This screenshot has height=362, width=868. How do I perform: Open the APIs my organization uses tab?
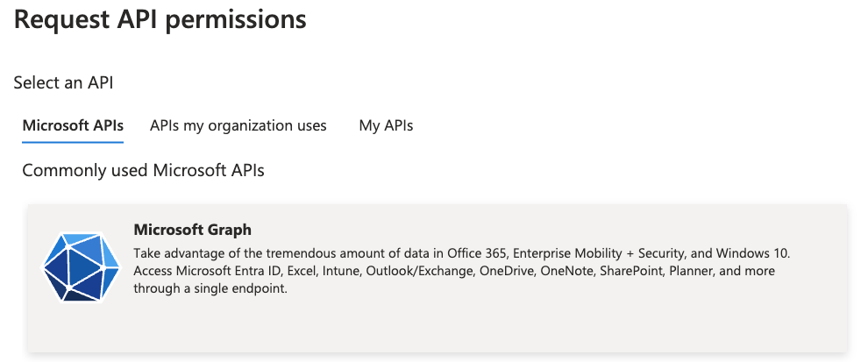(x=238, y=125)
